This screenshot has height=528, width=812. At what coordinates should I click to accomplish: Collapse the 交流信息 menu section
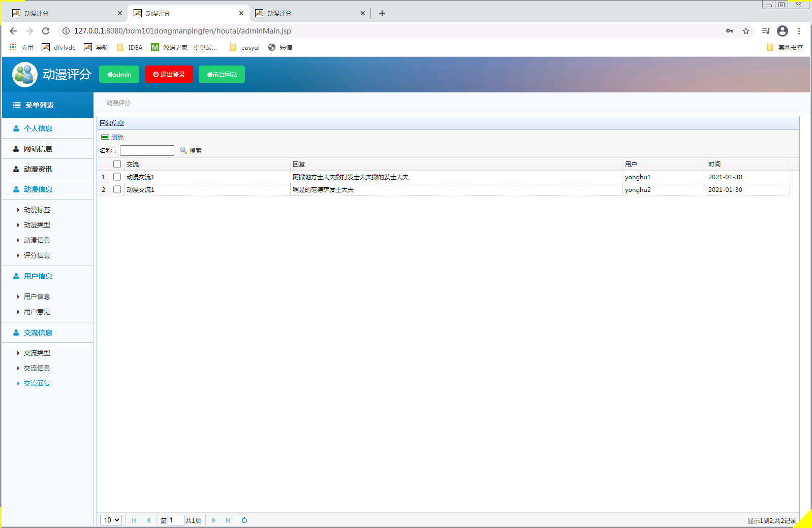point(48,333)
